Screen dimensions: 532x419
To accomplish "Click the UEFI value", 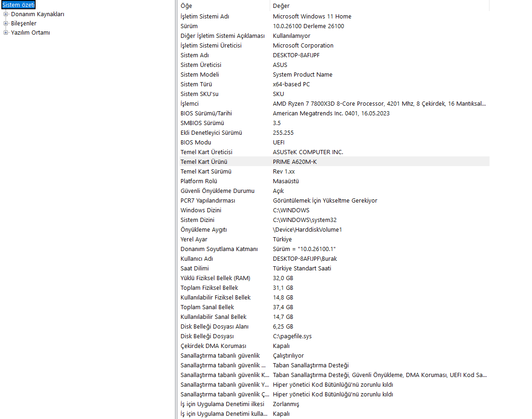I will 278,143.
